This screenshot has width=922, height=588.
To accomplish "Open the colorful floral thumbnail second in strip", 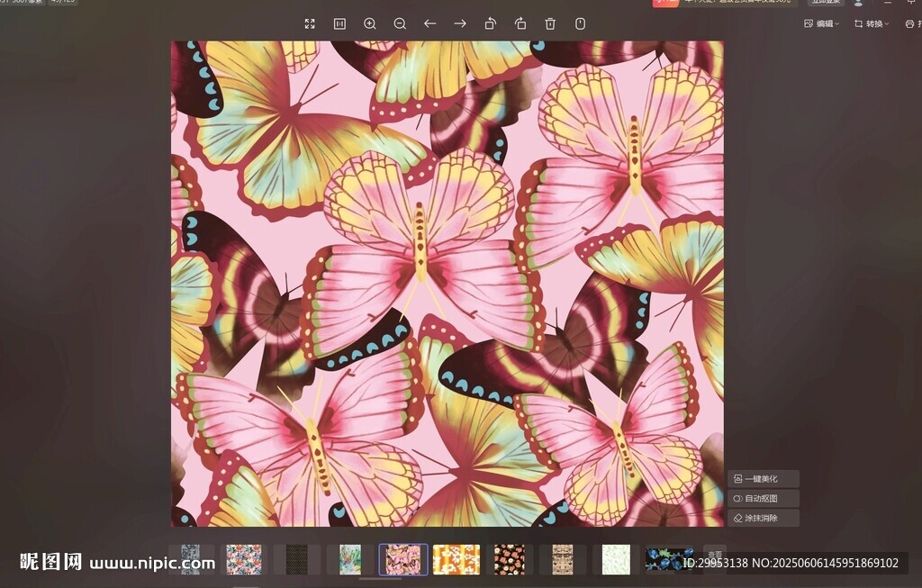I will click(x=243, y=559).
